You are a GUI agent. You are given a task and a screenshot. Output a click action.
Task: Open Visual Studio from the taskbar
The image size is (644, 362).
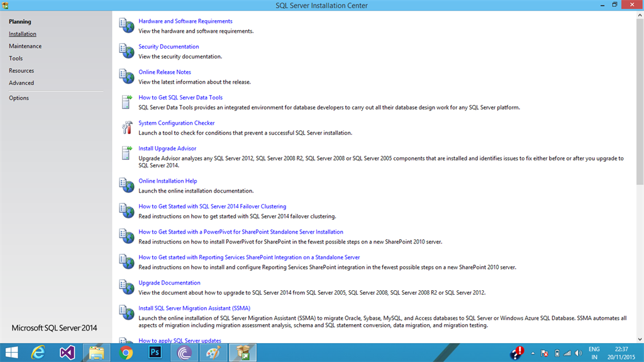67,353
